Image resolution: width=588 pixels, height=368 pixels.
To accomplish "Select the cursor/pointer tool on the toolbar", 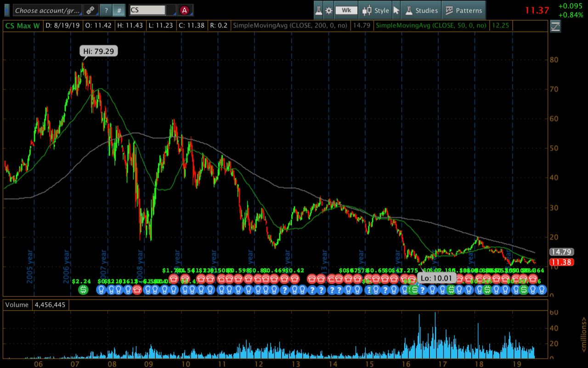I will pos(396,10).
